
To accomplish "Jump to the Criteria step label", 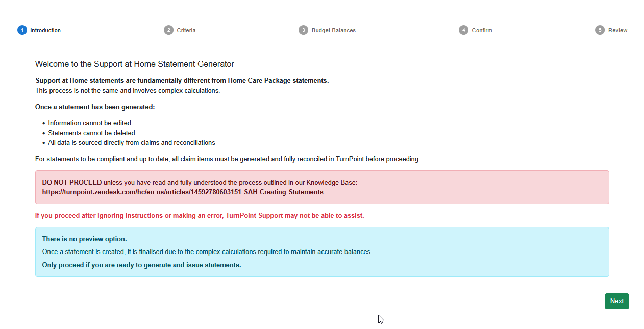I will pos(186,30).
